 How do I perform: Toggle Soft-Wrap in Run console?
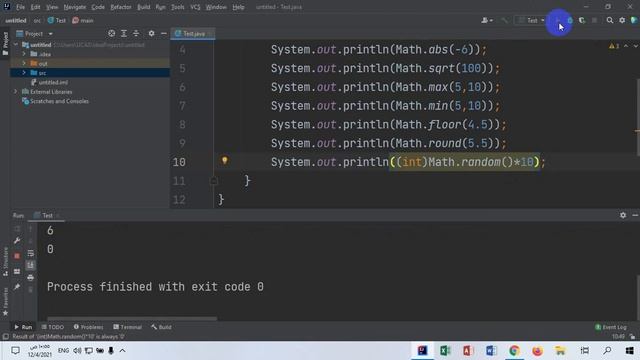31,253
